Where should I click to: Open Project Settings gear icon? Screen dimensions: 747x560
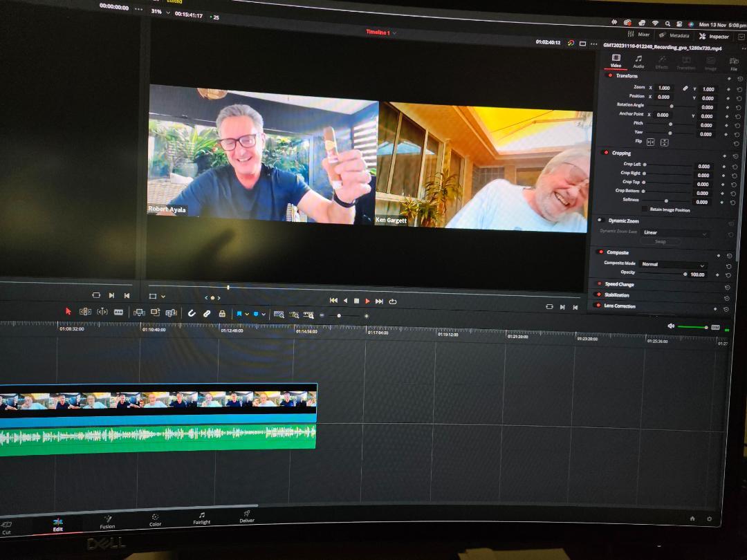710,519
